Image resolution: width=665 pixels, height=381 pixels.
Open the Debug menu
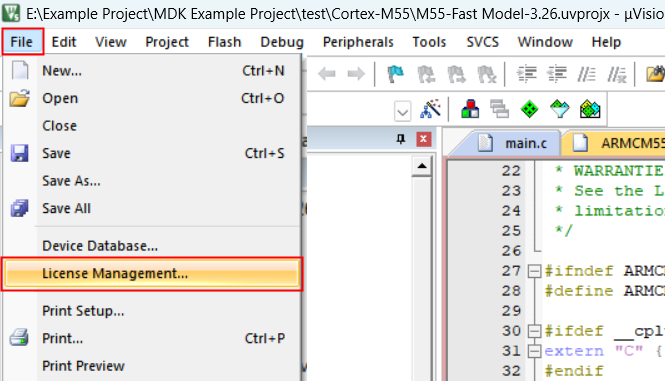pyautogui.click(x=282, y=42)
